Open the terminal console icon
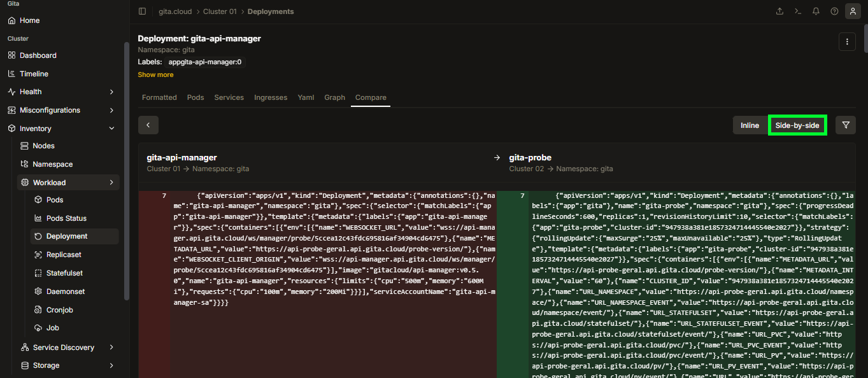Image resolution: width=868 pixels, height=378 pixels. [x=798, y=11]
